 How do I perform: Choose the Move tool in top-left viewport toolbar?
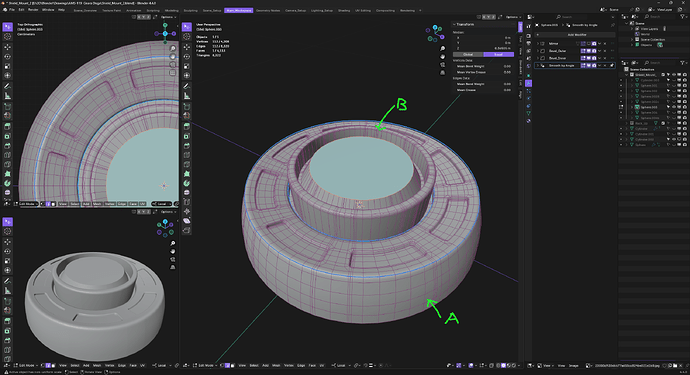(7, 47)
